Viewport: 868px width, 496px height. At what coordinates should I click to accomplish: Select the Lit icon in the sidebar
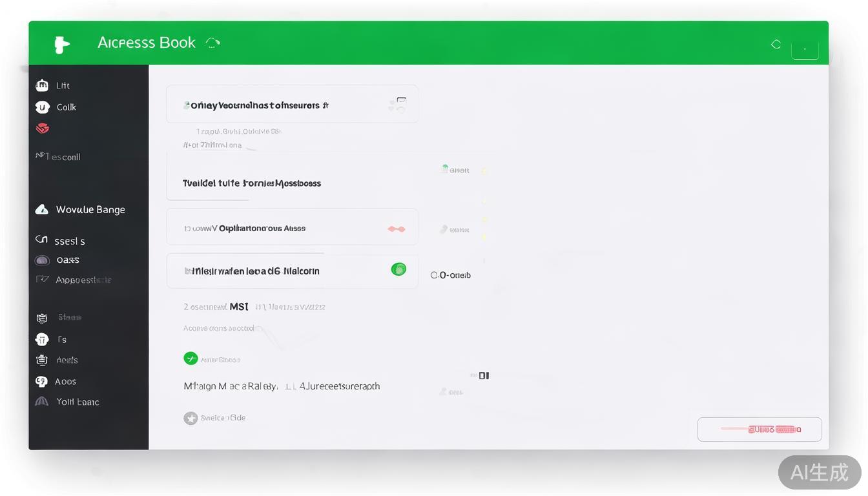[x=42, y=85]
